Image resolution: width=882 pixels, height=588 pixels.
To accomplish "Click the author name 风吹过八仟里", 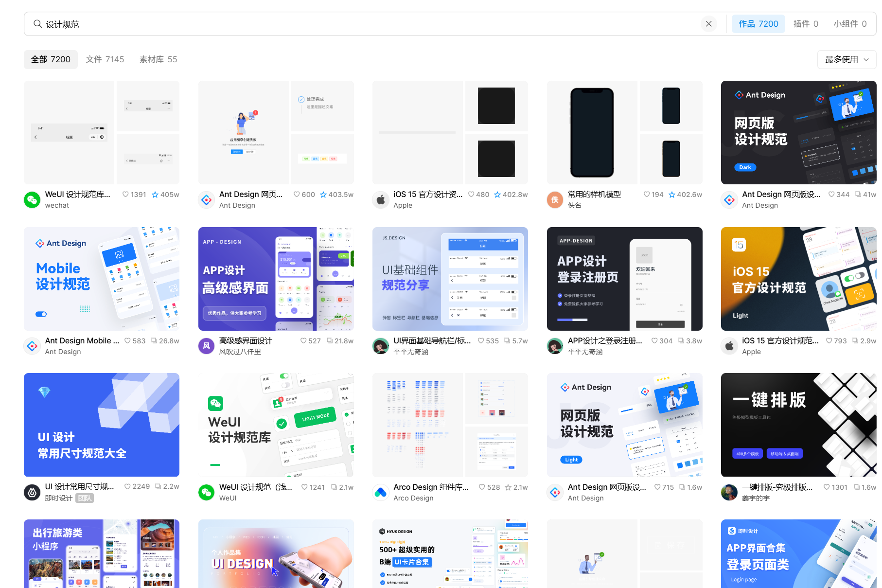I will (x=240, y=352).
